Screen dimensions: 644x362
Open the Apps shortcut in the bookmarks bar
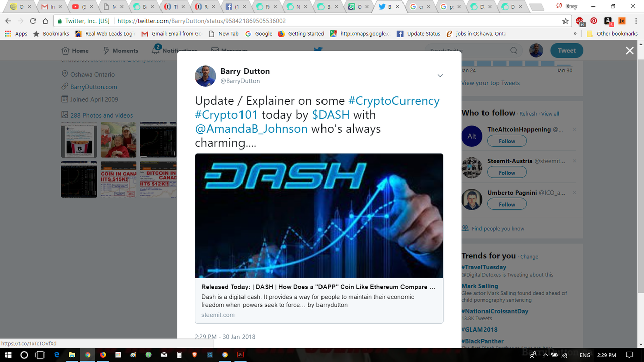16,34
